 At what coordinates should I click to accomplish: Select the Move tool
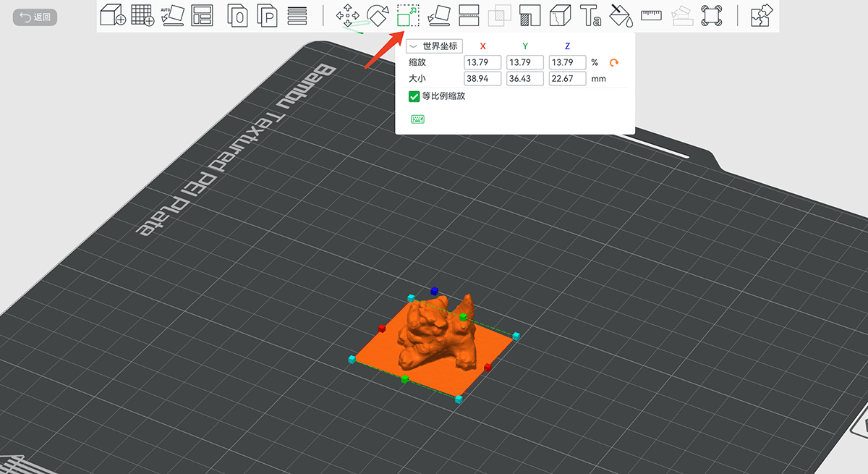pyautogui.click(x=349, y=16)
